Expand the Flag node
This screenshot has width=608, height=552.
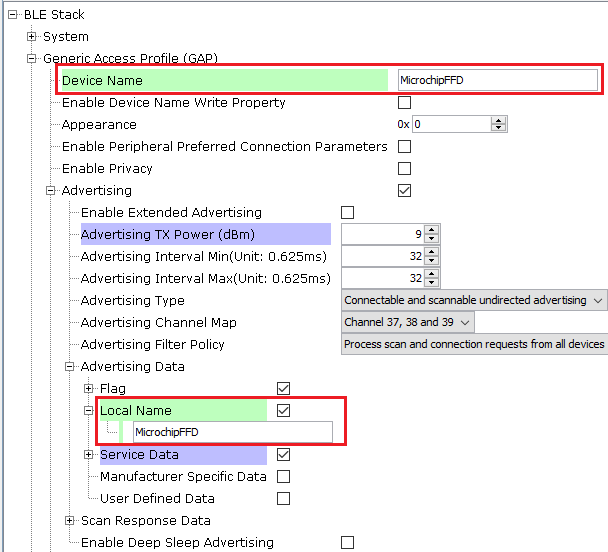coord(88,388)
